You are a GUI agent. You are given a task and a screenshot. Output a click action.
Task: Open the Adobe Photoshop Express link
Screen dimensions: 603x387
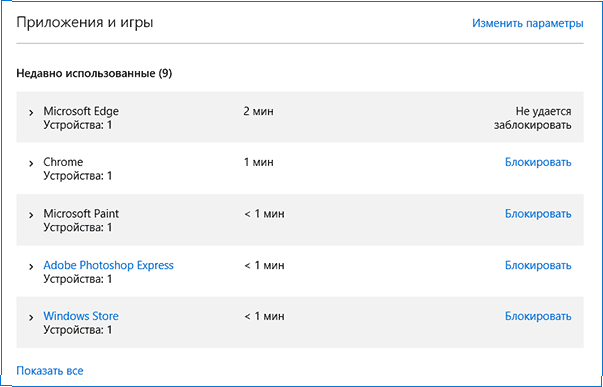coord(108,265)
